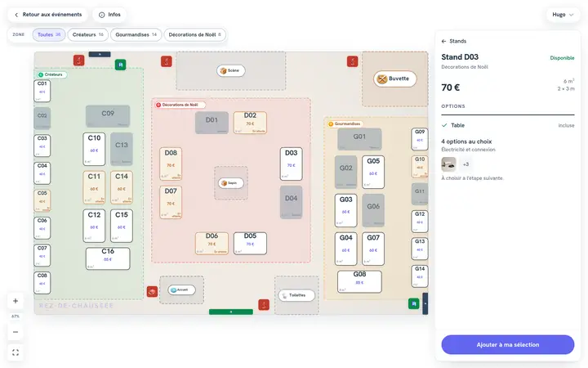
Task: Select stand G05
Action: (373, 172)
